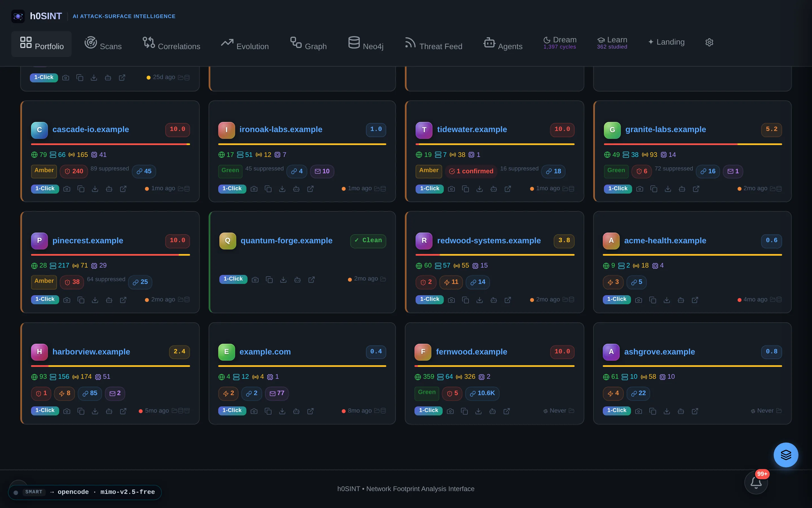Click external link icon on pinecrest.example card
This screenshot has width=812, height=508.
(x=123, y=300)
